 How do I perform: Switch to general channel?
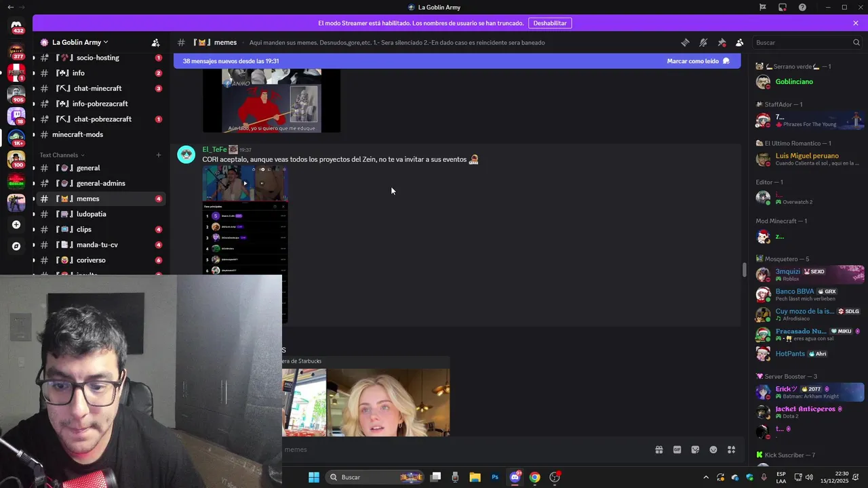[x=99, y=168]
